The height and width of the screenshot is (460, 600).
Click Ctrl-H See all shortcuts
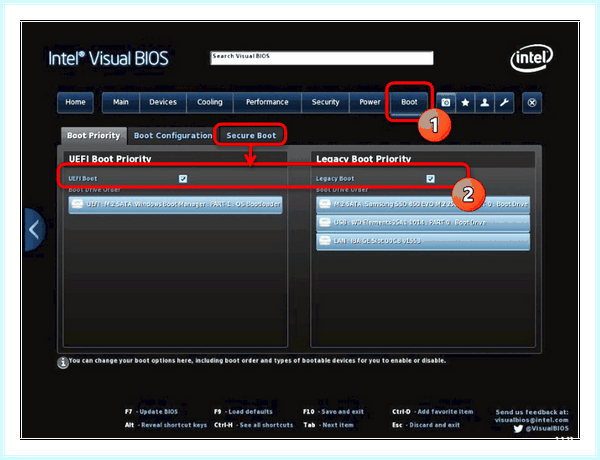253,425
